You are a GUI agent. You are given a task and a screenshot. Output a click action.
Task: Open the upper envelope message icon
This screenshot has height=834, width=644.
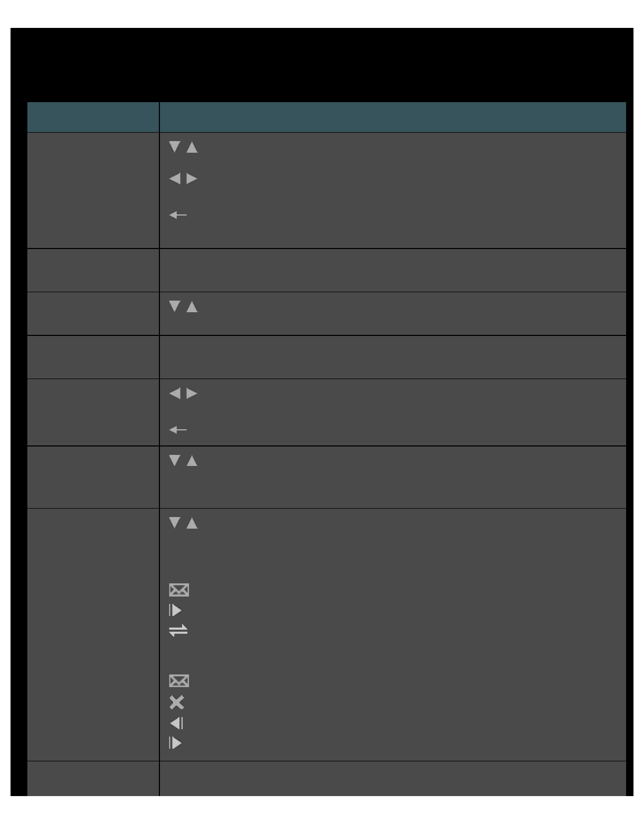[179, 590]
